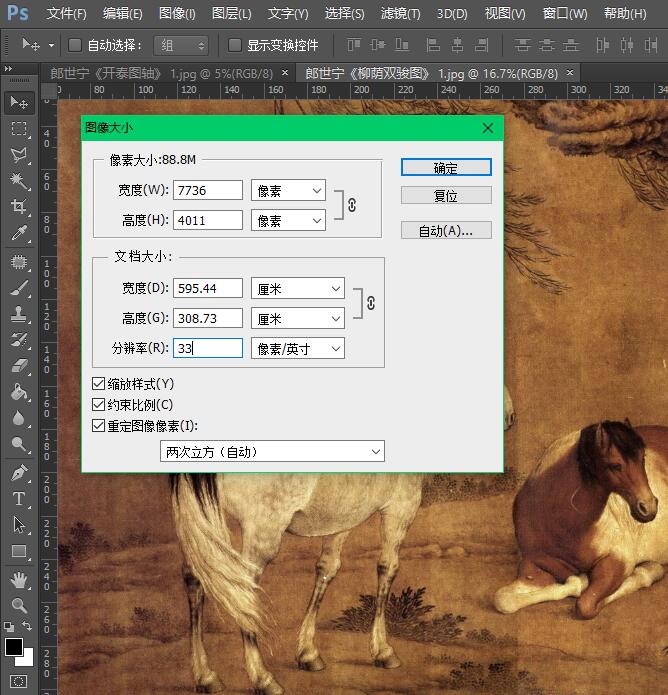Click align vertical centers icon
The width and height of the screenshot is (668, 695).
coord(378,45)
